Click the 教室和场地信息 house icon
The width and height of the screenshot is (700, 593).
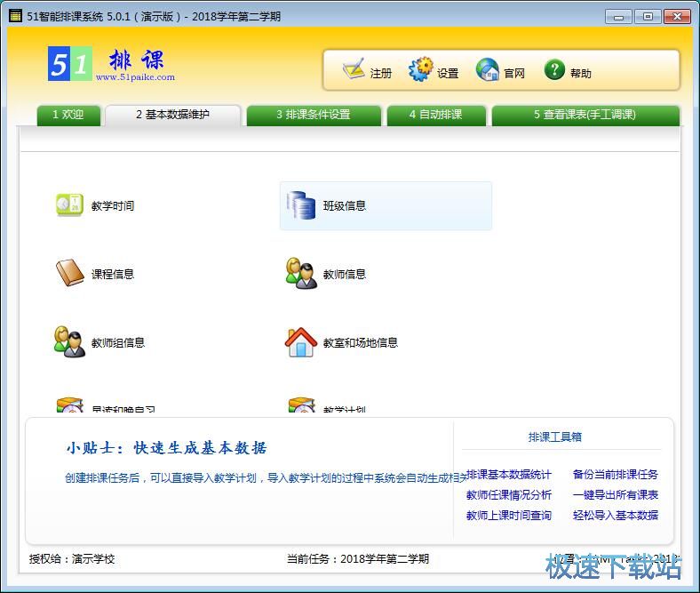[x=301, y=342]
